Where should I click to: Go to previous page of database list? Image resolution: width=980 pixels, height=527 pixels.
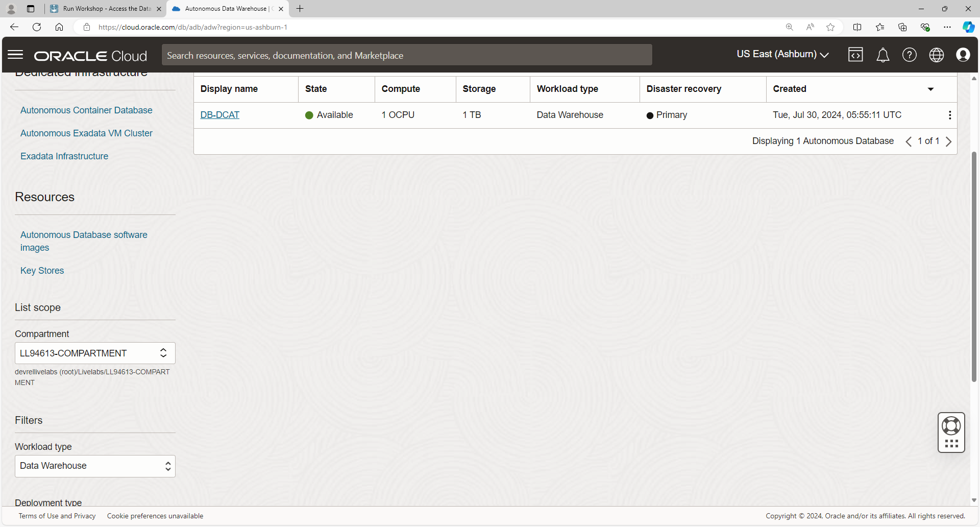click(909, 141)
